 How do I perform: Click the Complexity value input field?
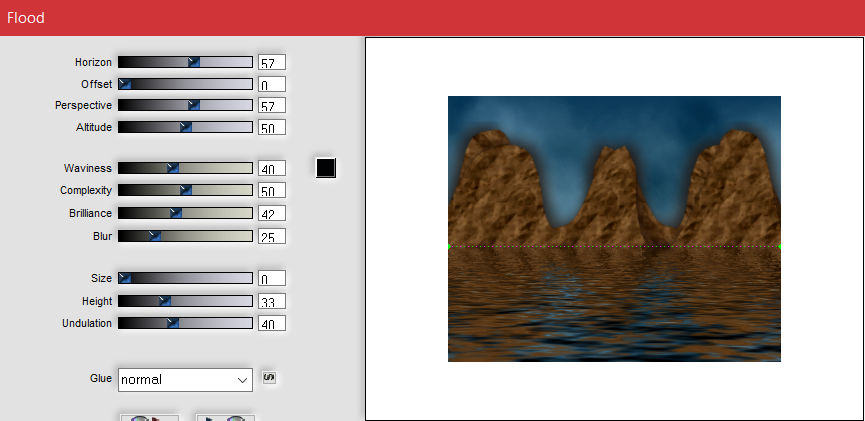(x=271, y=191)
